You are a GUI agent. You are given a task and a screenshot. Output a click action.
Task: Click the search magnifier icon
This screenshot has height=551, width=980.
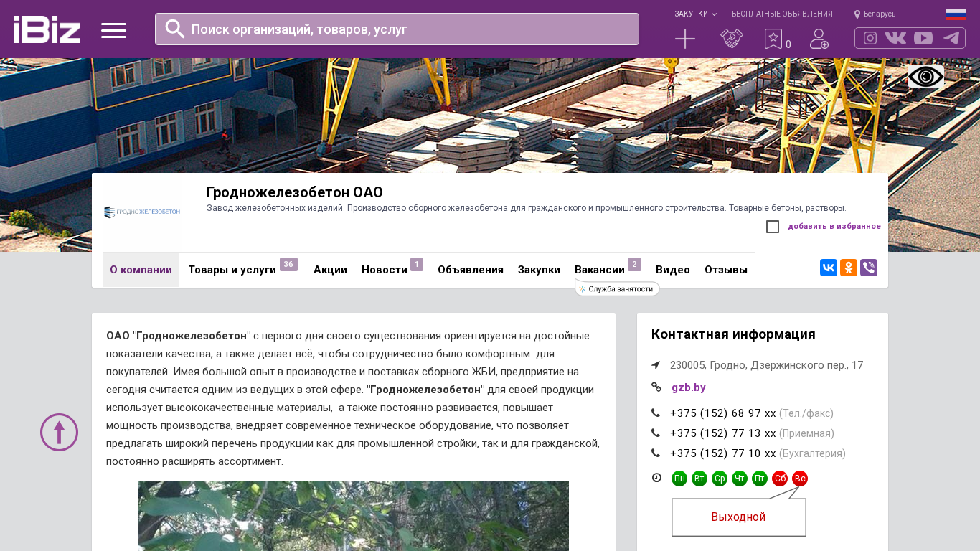[x=175, y=29]
